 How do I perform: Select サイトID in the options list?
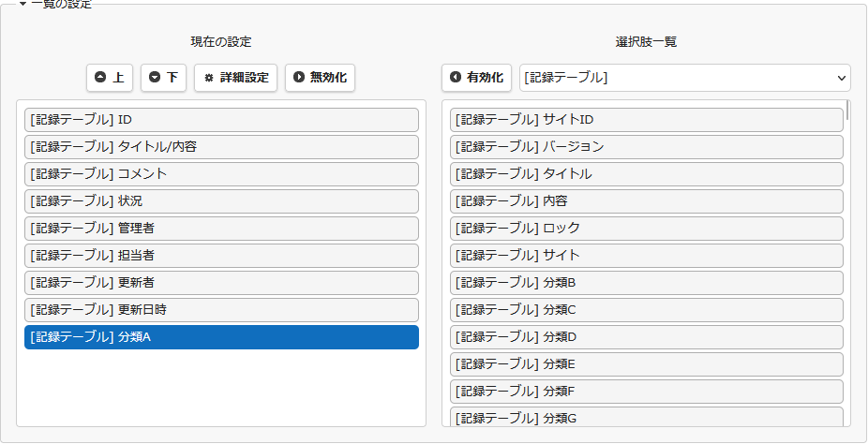(x=647, y=120)
